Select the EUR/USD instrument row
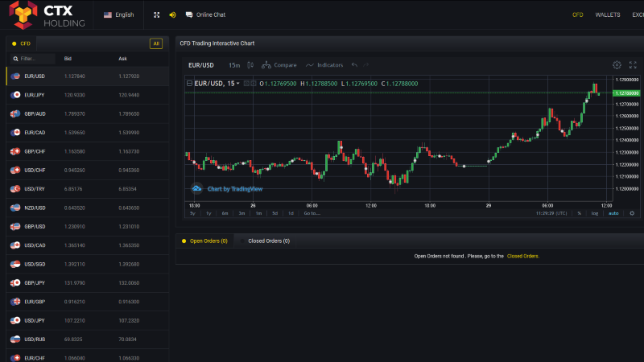 tap(88, 76)
